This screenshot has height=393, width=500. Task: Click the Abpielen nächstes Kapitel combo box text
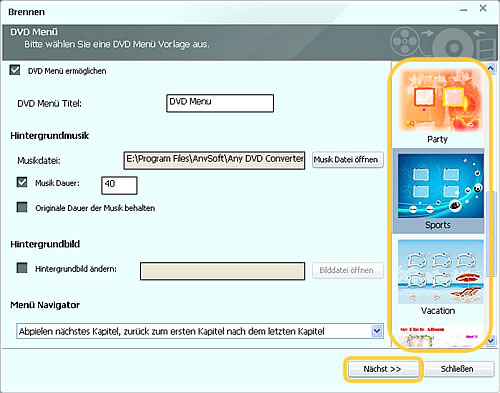click(x=172, y=331)
